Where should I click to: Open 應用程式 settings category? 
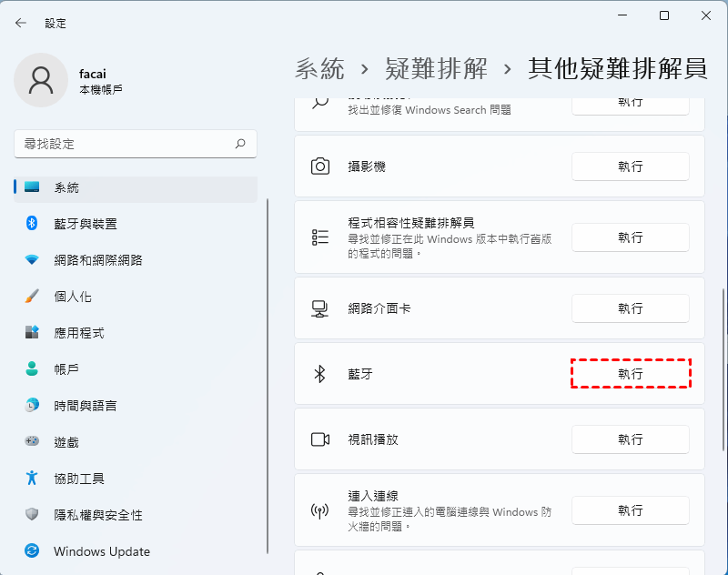click(x=136, y=333)
